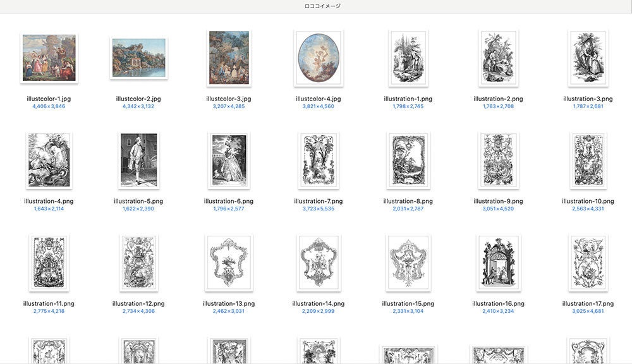The width and height of the screenshot is (632, 364).
Task: Click the dimensions 2,031×2,787
Action: click(x=408, y=209)
